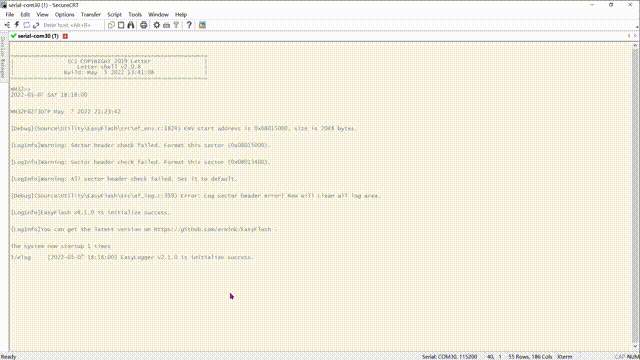Image resolution: width=640 pixels, height=360 pixels.
Task: Open the View menu
Action: pyautogui.click(x=42, y=14)
